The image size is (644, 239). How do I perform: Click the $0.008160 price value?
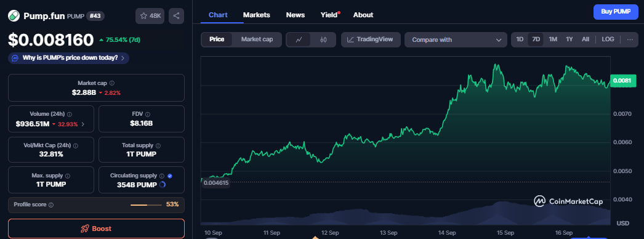pyautogui.click(x=51, y=40)
